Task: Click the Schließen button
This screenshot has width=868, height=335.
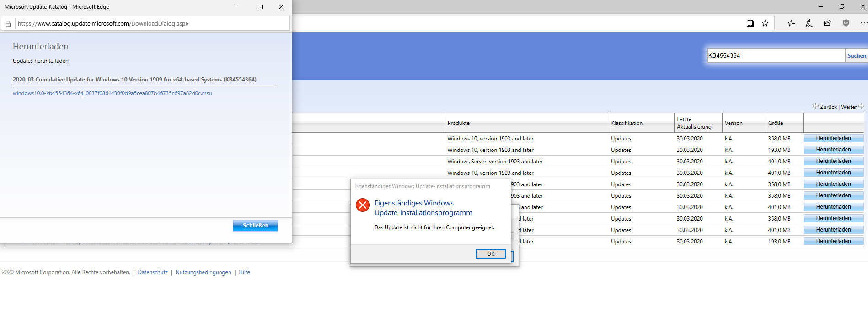Action: click(255, 226)
